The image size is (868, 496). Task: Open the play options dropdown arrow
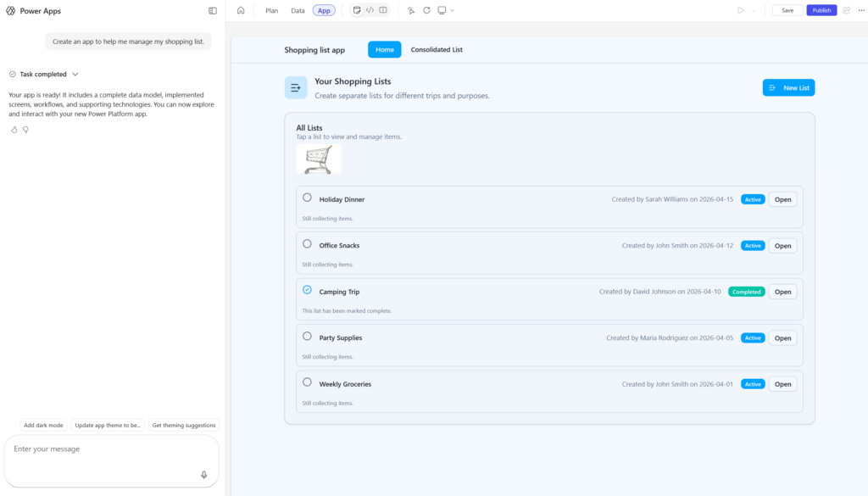tap(754, 10)
